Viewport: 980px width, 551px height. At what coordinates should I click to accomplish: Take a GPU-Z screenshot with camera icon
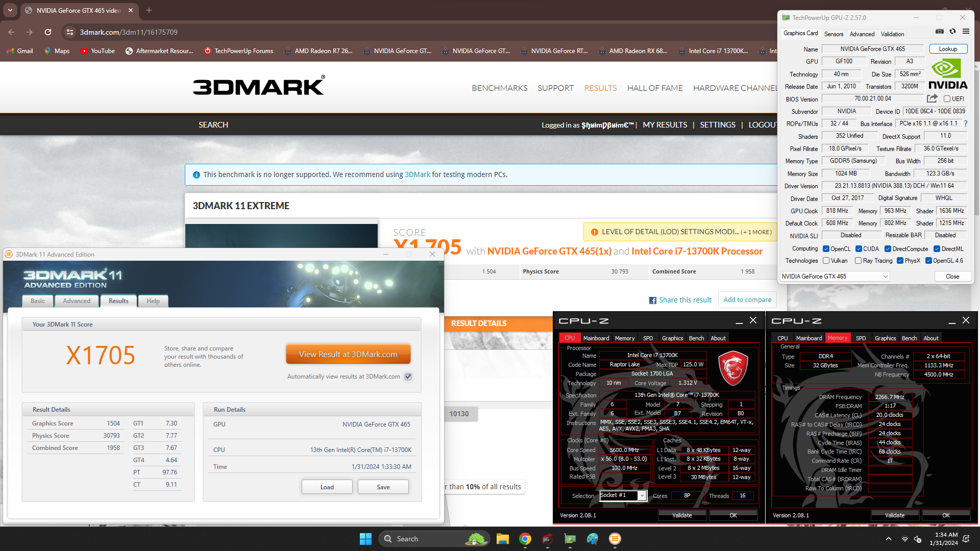tap(940, 31)
